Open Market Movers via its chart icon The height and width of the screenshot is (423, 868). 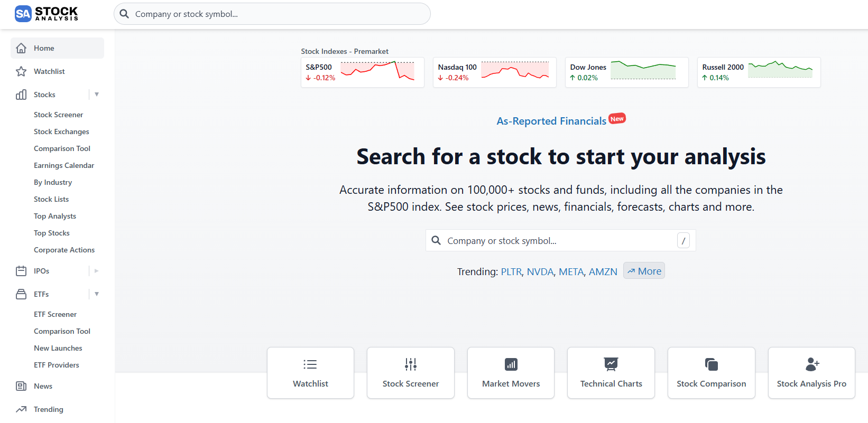click(510, 364)
